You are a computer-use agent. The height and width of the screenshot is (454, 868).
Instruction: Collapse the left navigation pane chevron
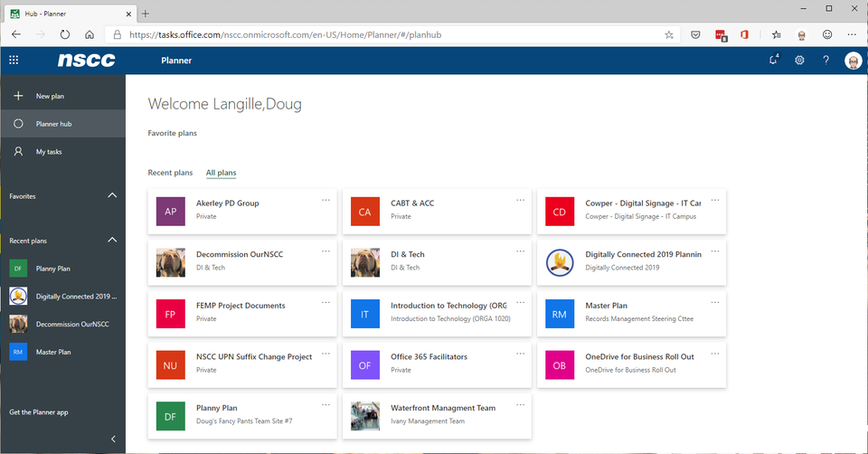pos(113,439)
